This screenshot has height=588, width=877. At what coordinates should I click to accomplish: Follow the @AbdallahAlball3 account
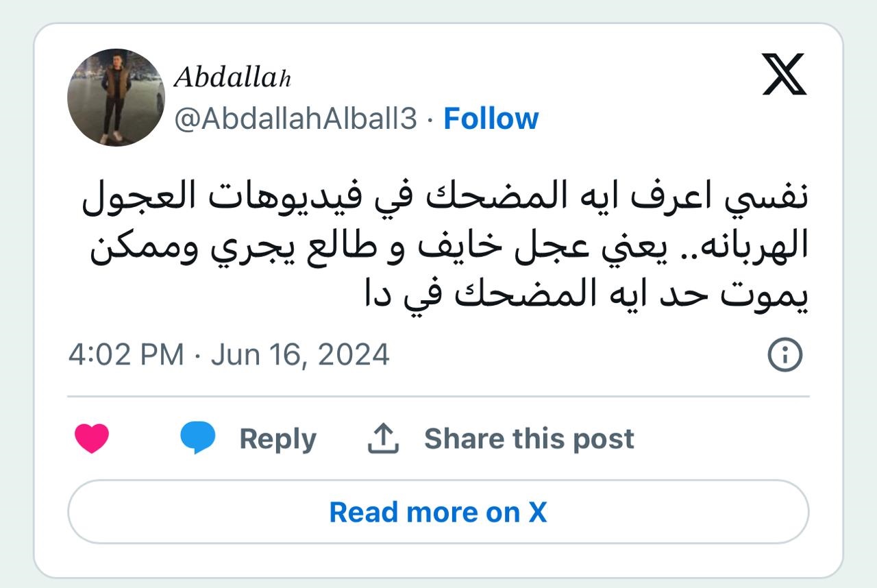(x=491, y=119)
